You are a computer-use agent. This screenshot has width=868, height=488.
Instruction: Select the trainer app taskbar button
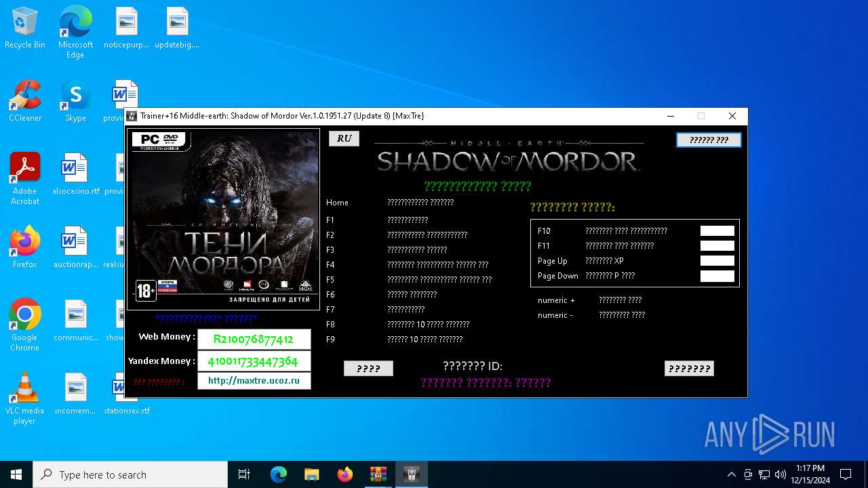pos(412,474)
